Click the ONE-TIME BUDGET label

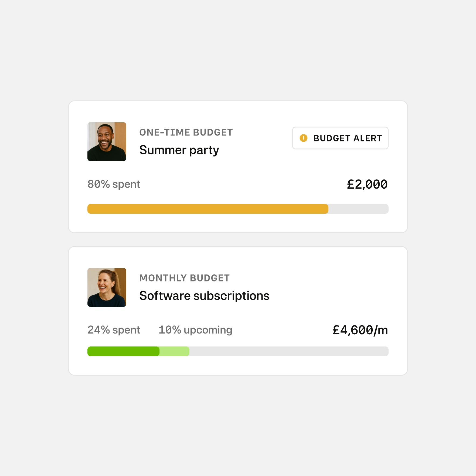click(x=186, y=132)
